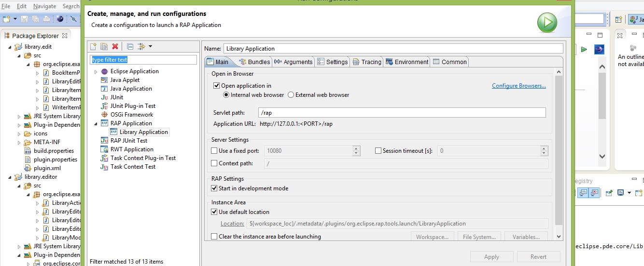Collapse the RAP Application tree node
The image size is (644, 266).
coord(96,123)
